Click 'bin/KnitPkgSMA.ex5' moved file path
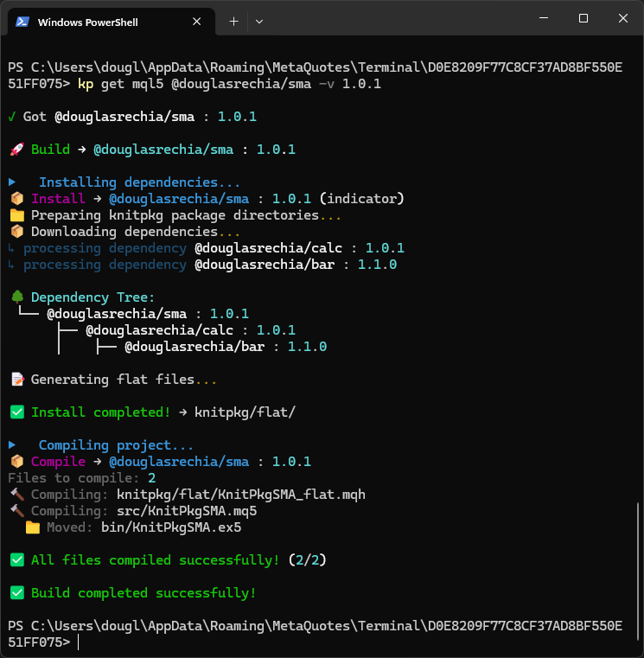The height and width of the screenshot is (658, 644). (171, 527)
